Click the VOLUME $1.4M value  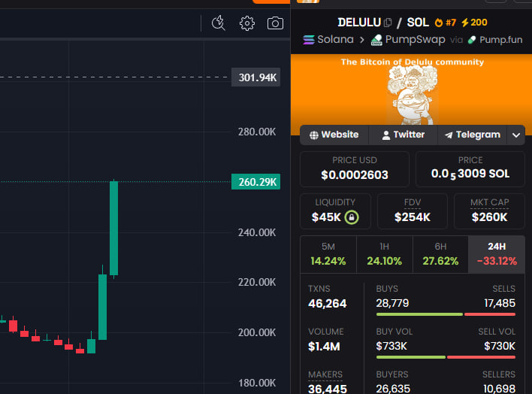324,347
